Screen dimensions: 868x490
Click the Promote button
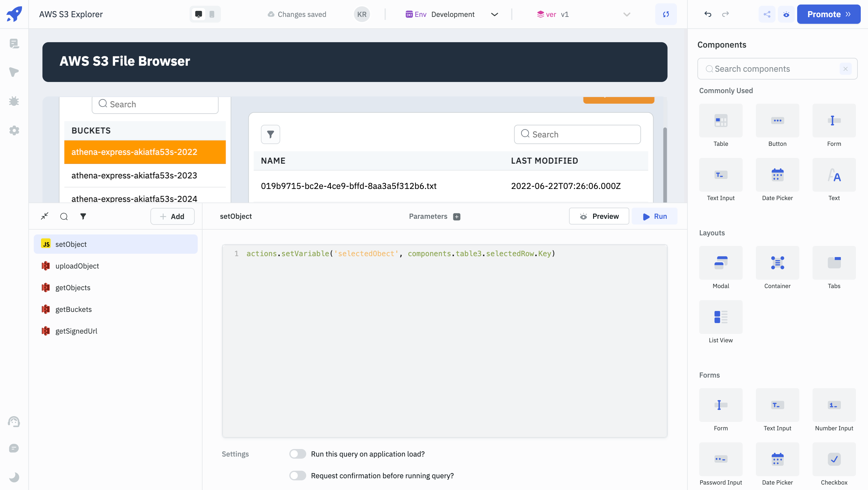[x=828, y=14]
